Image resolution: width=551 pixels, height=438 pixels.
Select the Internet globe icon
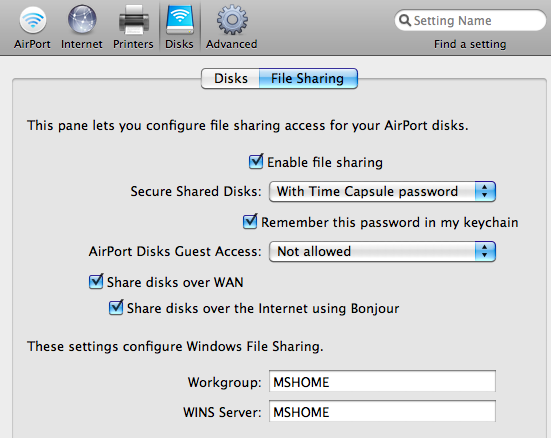82,20
